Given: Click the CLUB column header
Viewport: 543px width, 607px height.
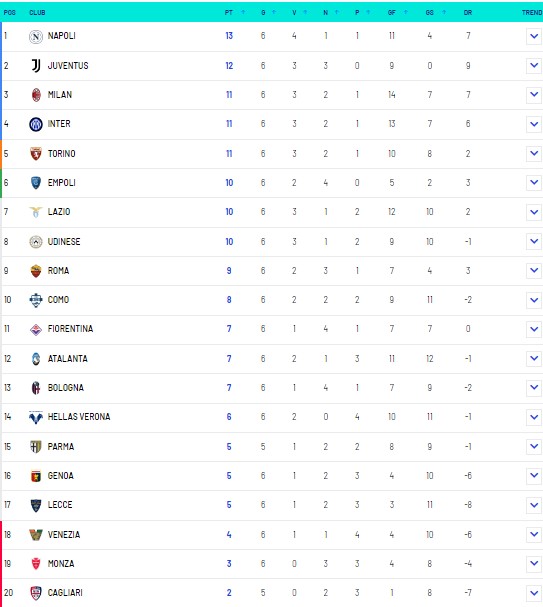Looking at the screenshot, I should tap(37, 12).
